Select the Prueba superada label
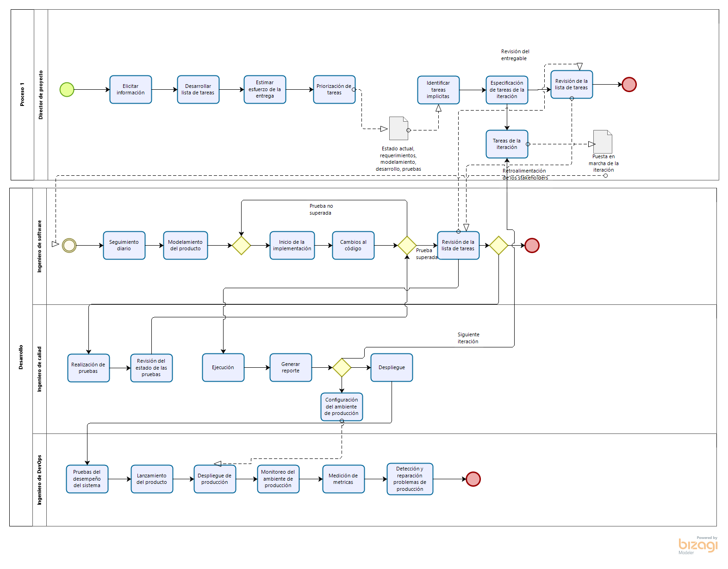728x569 pixels. (426, 254)
